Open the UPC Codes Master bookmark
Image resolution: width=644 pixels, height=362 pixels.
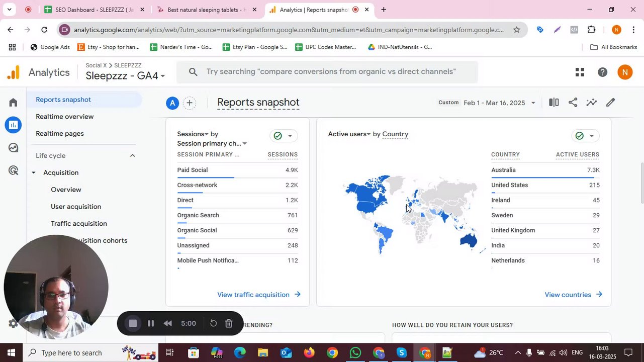[326, 47]
